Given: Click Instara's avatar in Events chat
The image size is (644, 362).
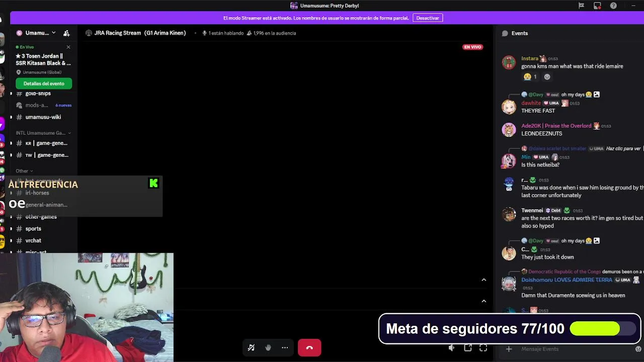Looking at the screenshot, I should pyautogui.click(x=509, y=62).
